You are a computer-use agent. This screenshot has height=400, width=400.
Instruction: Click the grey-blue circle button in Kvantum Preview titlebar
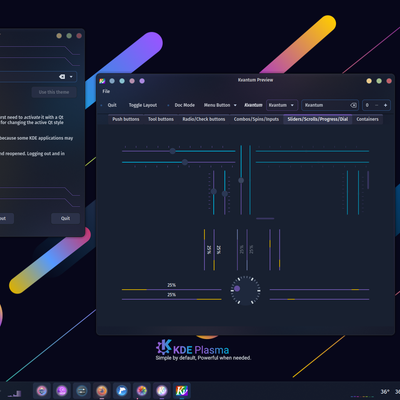[112, 81]
